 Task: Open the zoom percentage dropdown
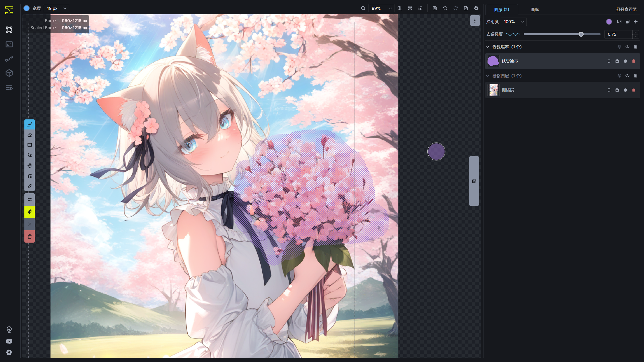coord(381,8)
